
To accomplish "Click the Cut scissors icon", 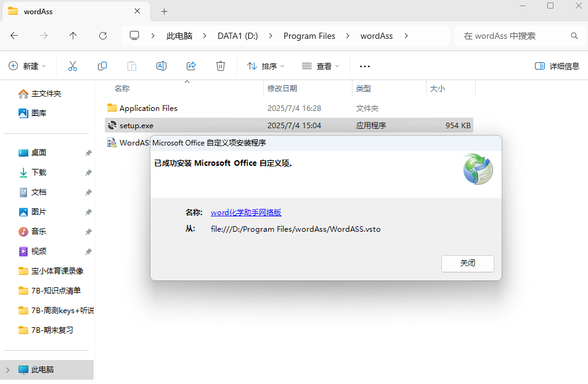I will 73,66.
